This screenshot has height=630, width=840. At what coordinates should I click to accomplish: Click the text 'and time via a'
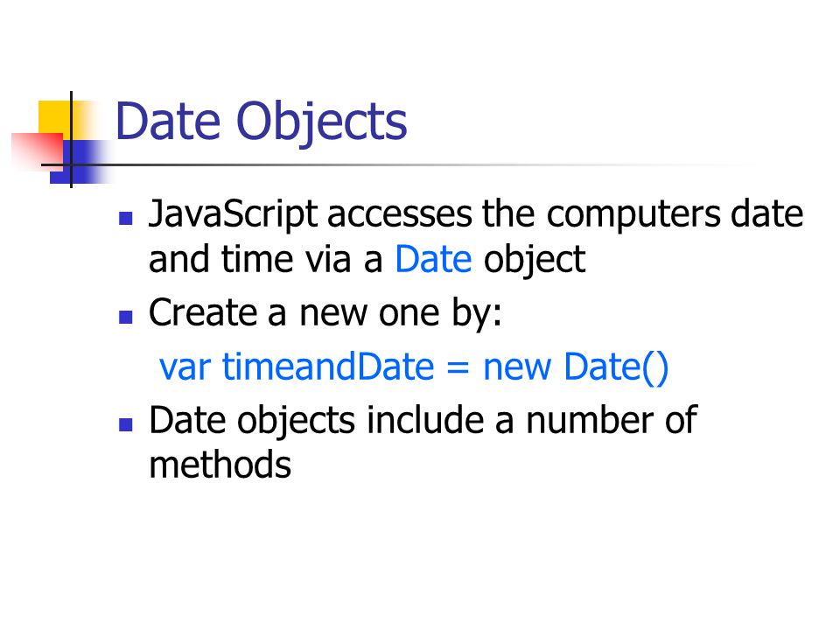coord(265,259)
